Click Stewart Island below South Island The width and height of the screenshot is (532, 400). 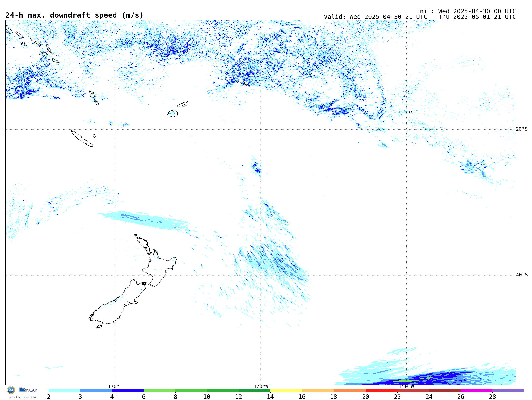pos(99,326)
